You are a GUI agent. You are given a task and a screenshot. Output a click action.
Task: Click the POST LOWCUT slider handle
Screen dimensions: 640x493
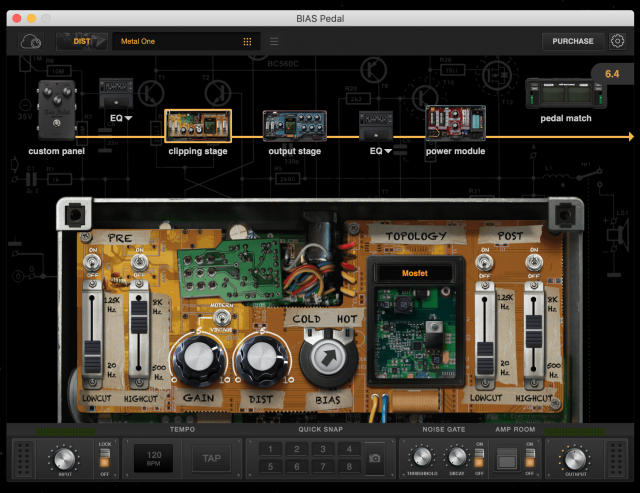tap(485, 358)
